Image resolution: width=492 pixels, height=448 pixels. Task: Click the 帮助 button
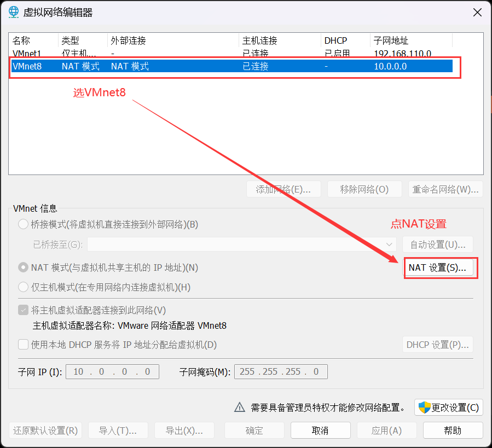coord(453,430)
